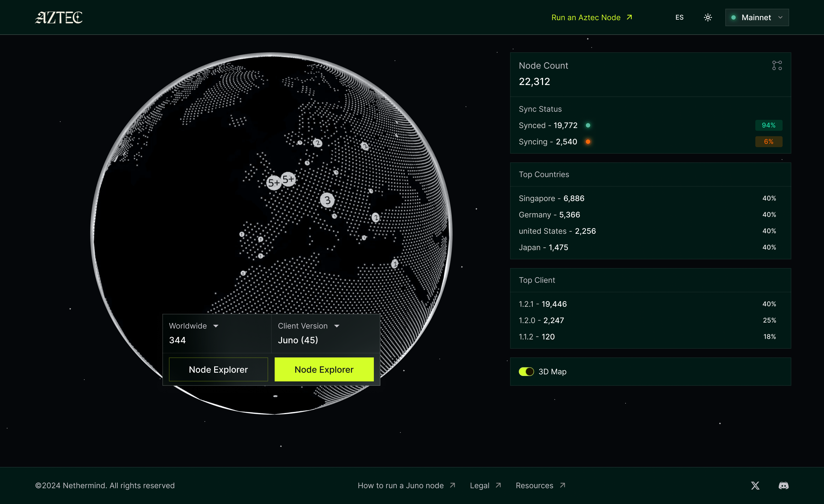Switch language via the ES button
This screenshot has height=504, width=824.
[x=679, y=17]
